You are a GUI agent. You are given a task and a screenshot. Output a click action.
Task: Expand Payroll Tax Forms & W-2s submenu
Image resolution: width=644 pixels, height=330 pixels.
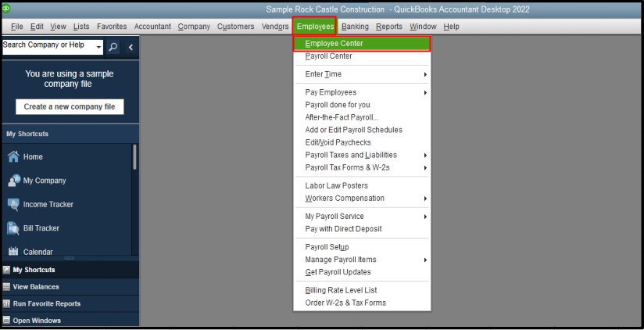tap(425, 167)
